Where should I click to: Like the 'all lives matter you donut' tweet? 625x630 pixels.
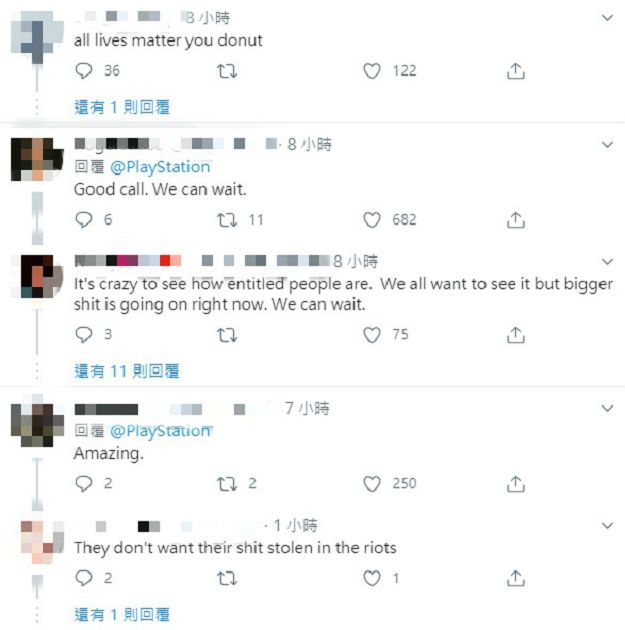(372, 71)
